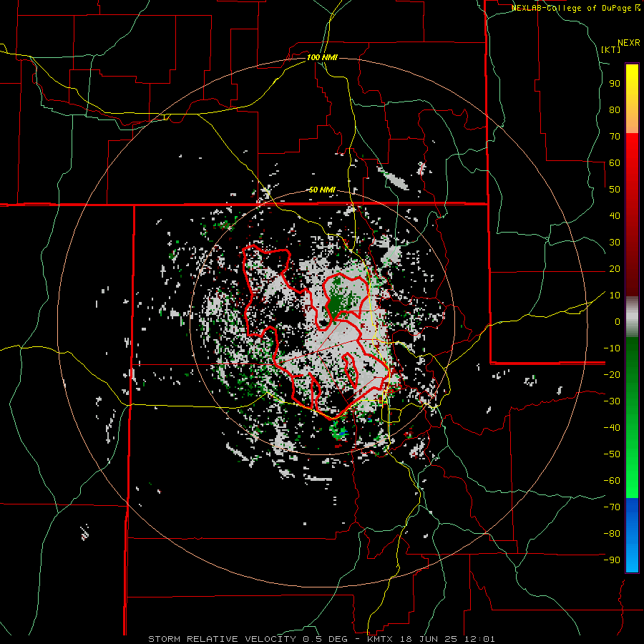Click the "0" scale value
644x644 pixels.
[x=618, y=322]
